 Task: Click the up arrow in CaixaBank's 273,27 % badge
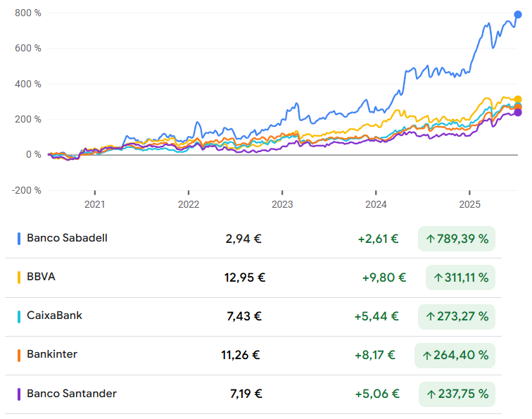pyautogui.click(x=429, y=317)
